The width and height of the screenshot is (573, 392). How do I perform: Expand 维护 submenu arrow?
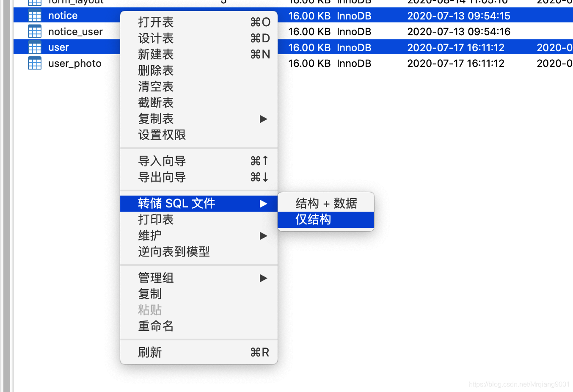click(x=263, y=236)
